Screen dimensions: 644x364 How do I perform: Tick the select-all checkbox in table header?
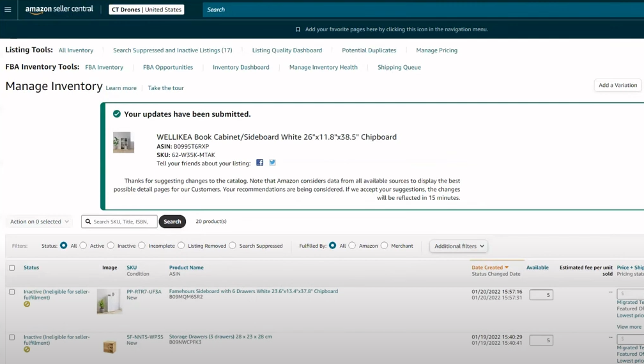point(11,268)
